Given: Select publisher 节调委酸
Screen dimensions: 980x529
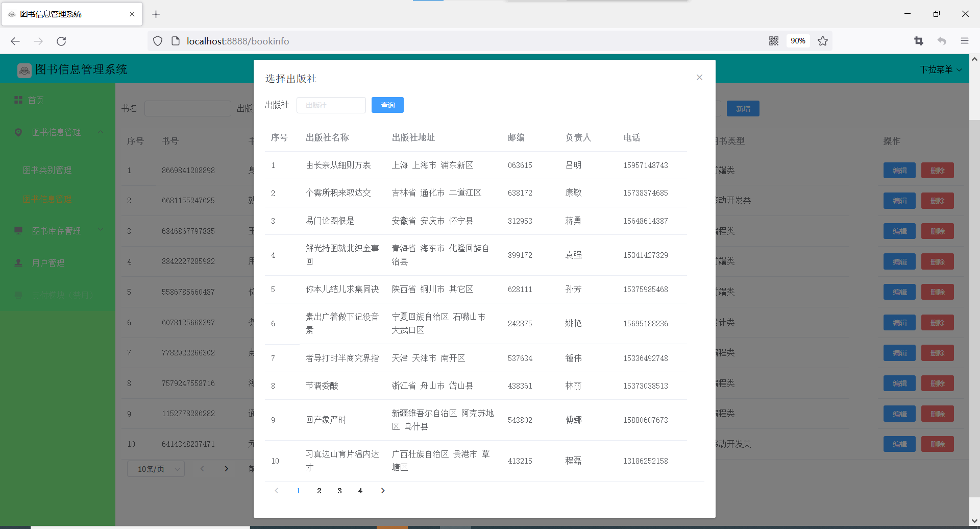Looking at the screenshot, I should pyautogui.click(x=476, y=386).
